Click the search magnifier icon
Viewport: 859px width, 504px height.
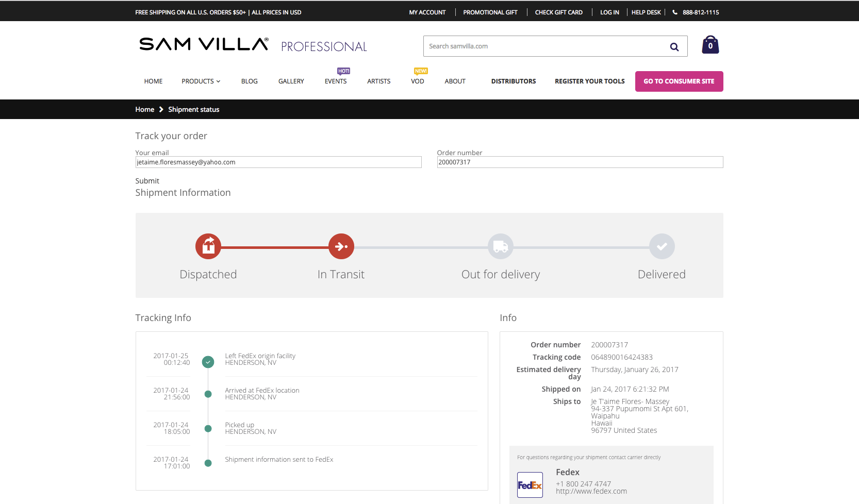pos(674,46)
